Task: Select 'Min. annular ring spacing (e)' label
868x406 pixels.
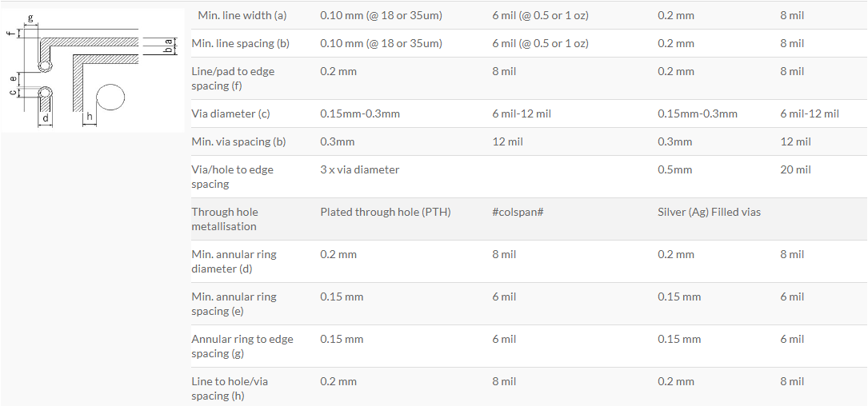Action: click(234, 304)
